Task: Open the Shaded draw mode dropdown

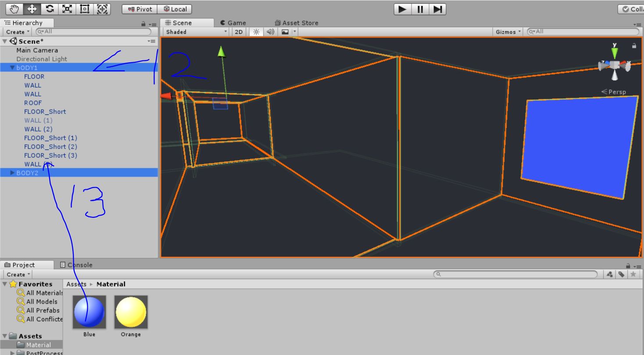Action: point(197,32)
